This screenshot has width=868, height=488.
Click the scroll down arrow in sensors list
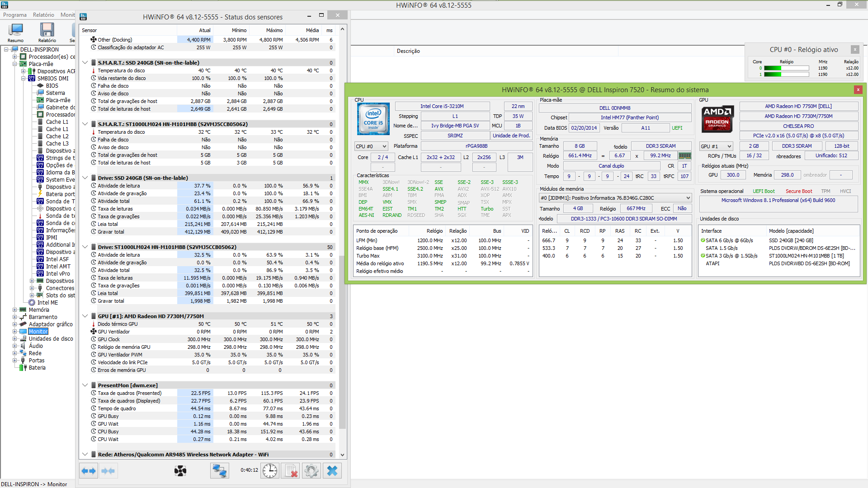click(x=342, y=455)
